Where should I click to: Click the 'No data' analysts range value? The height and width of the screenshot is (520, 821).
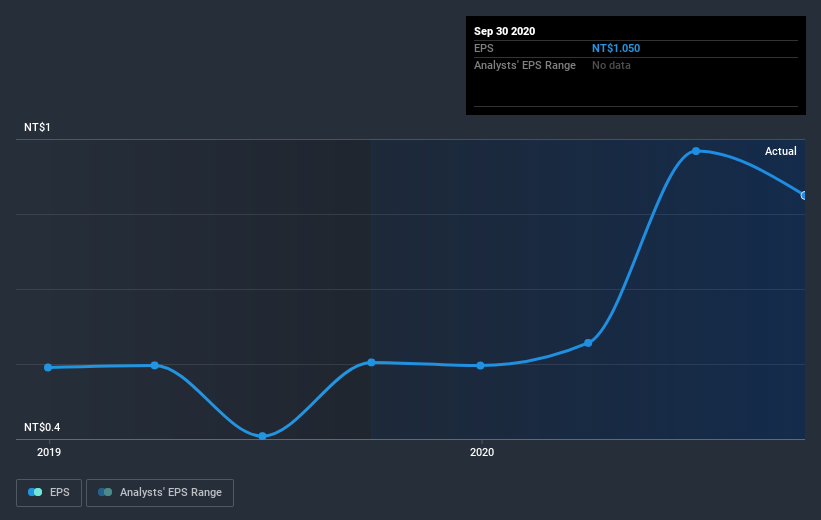click(611, 65)
